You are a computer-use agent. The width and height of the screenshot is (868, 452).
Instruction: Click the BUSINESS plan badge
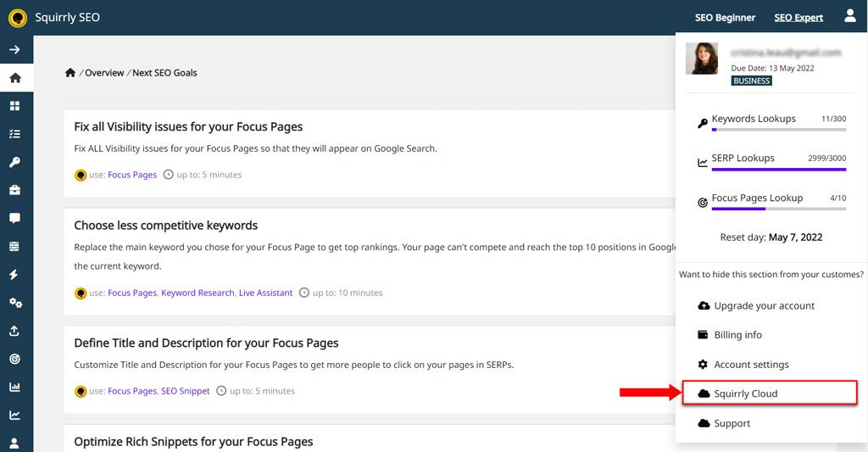point(751,81)
